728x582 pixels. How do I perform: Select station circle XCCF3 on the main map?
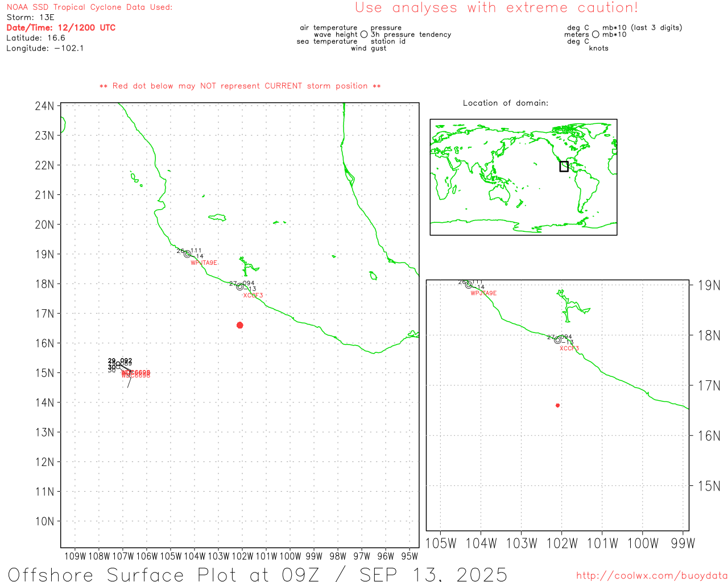pyautogui.click(x=239, y=287)
